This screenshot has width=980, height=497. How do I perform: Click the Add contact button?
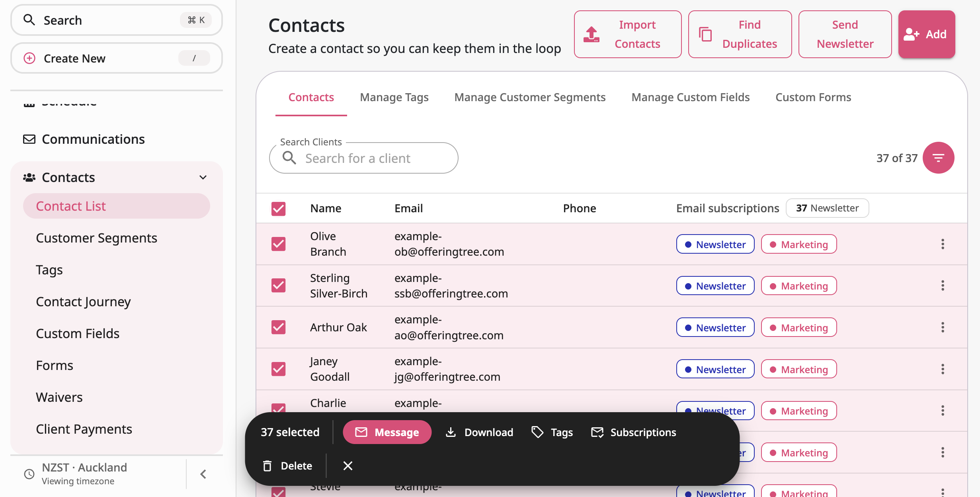click(x=926, y=34)
